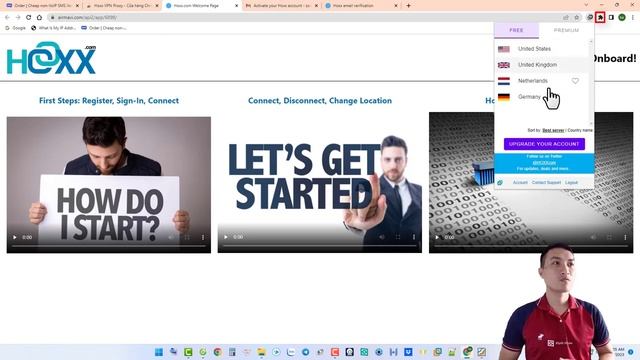Open more options on 'How do I start?' video
640x360 pixels.
(203, 237)
